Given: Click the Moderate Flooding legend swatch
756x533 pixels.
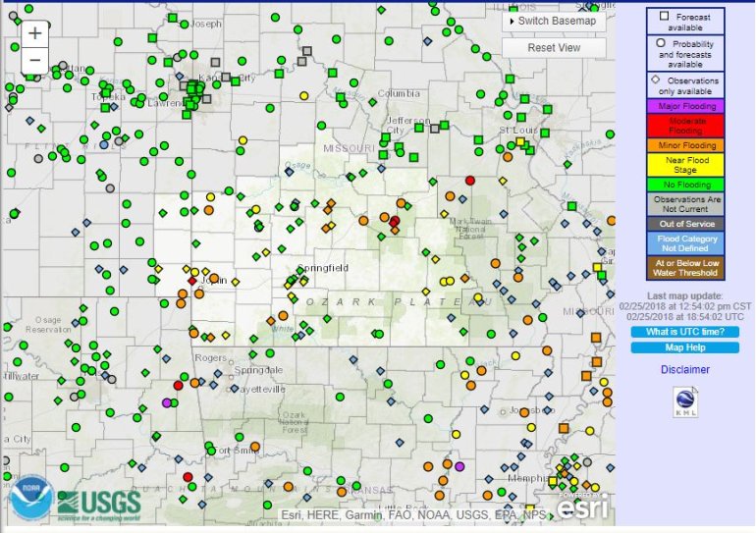Looking at the screenshot, I should 685,126.
